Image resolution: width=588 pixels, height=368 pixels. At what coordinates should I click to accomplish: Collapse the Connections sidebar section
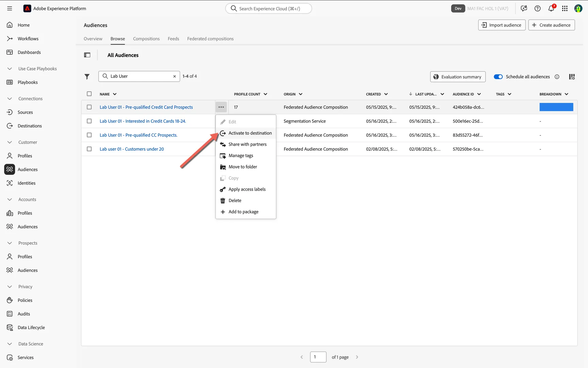pyautogui.click(x=10, y=98)
